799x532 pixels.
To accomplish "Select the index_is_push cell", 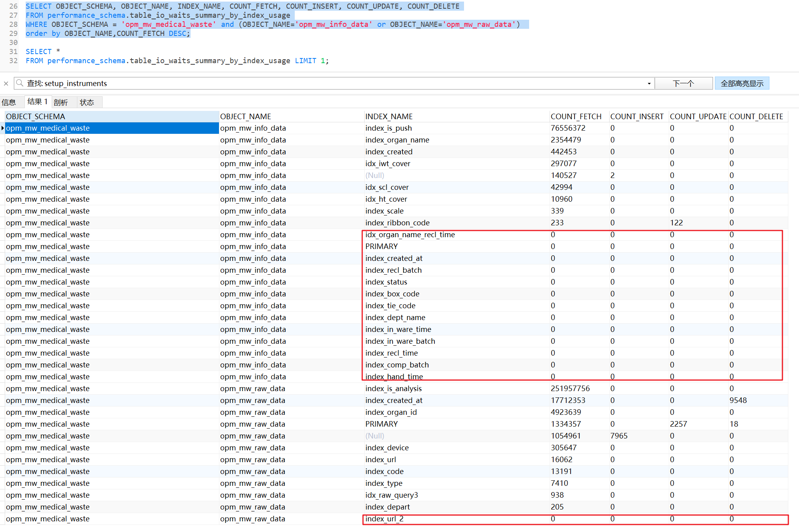I will 389,128.
